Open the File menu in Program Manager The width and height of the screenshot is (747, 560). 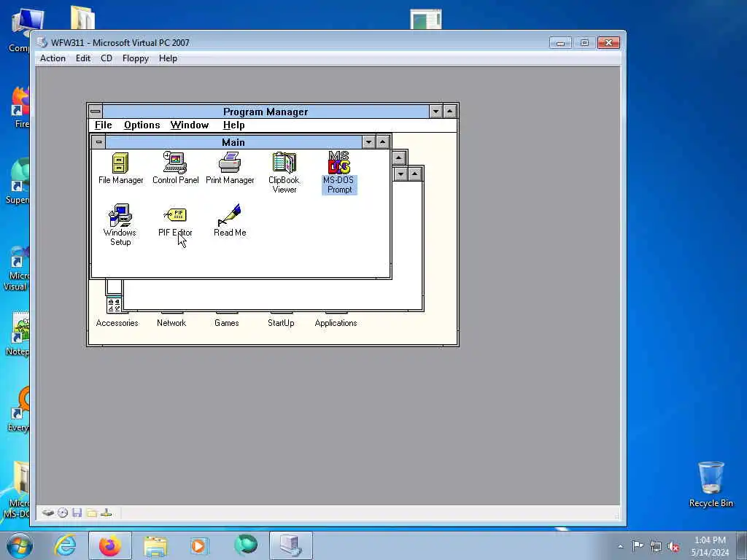point(104,125)
